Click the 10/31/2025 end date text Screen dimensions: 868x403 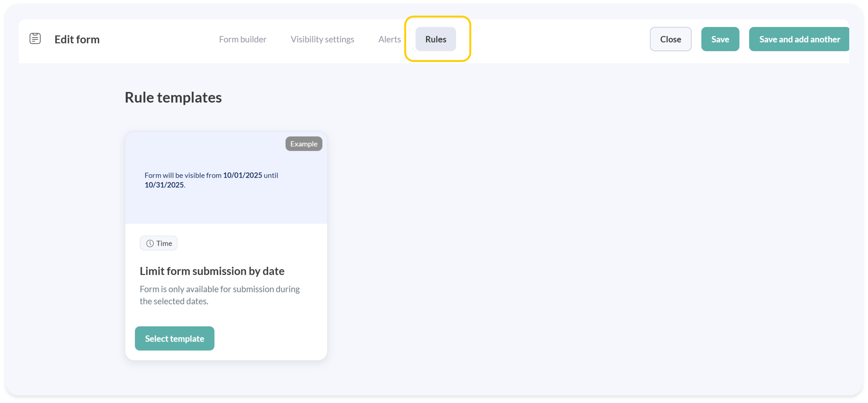click(164, 185)
